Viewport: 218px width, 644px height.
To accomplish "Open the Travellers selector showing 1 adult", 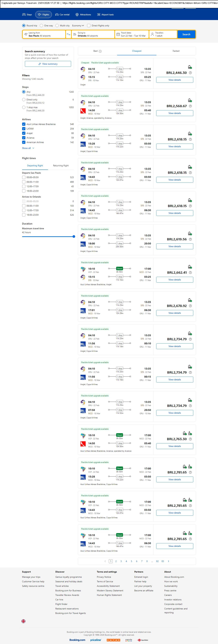I will click(x=163, y=34).
